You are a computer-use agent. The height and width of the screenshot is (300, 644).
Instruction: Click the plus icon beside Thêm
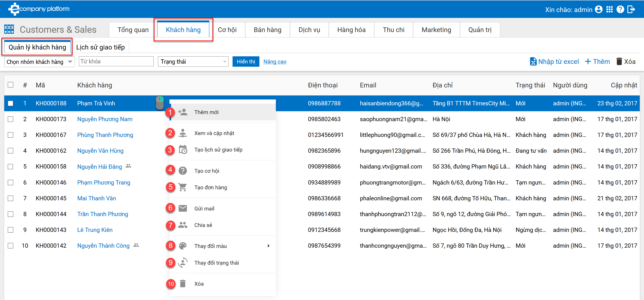(588, 62)
